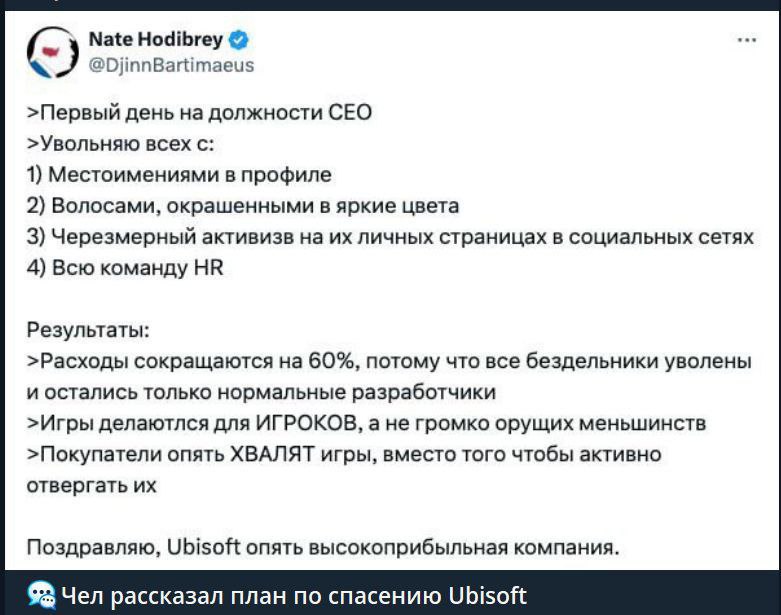
Task: Select item 3 about excessive social media activism
Action: (389, 237)
